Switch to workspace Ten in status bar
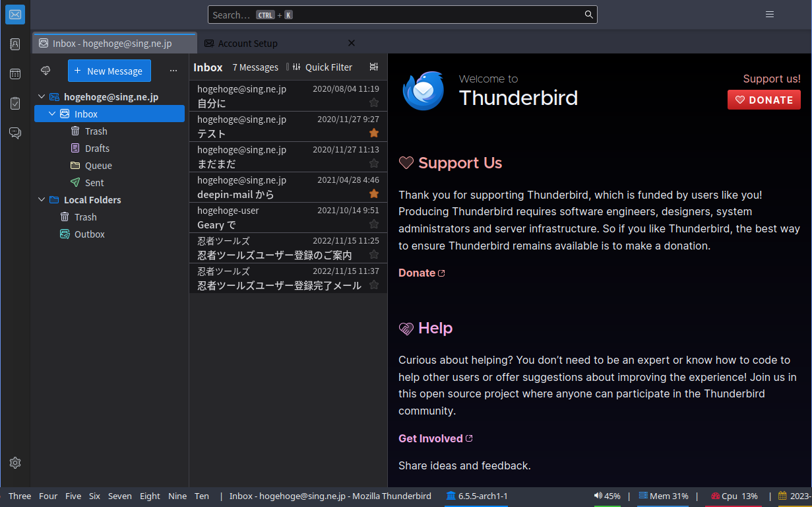 (x=202, y=496)
